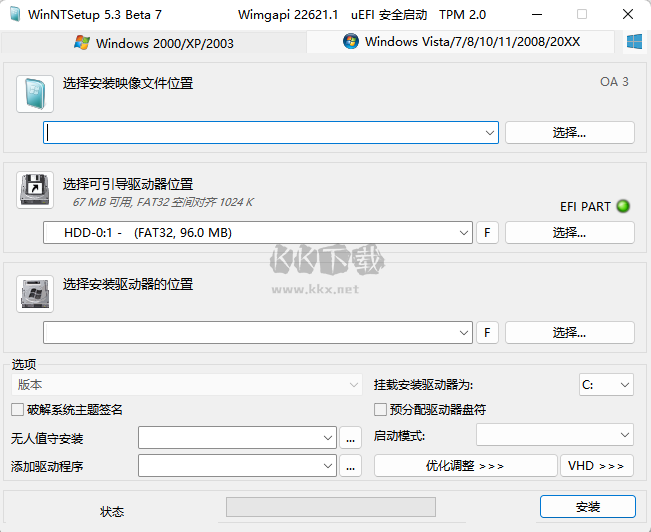651x532 pixels.
Task: Open mount drive letter C: dropdown
Action: point(606,385)
